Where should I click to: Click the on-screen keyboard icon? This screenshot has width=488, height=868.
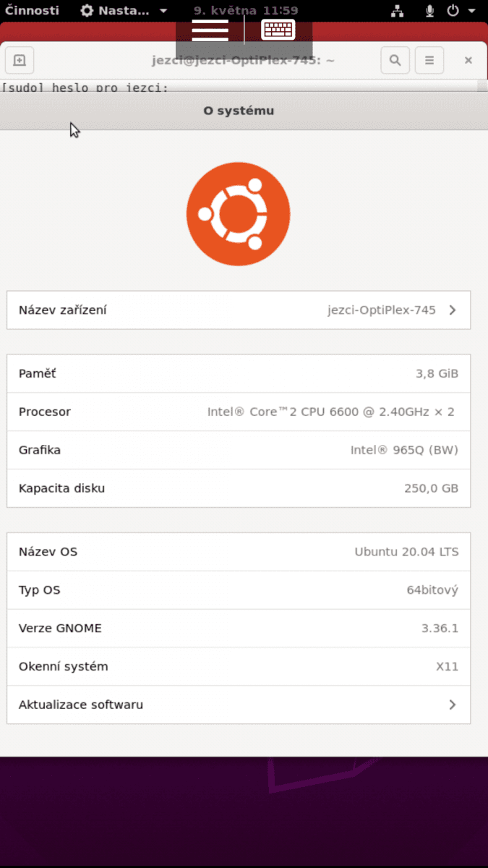click(x=278, y=30)
